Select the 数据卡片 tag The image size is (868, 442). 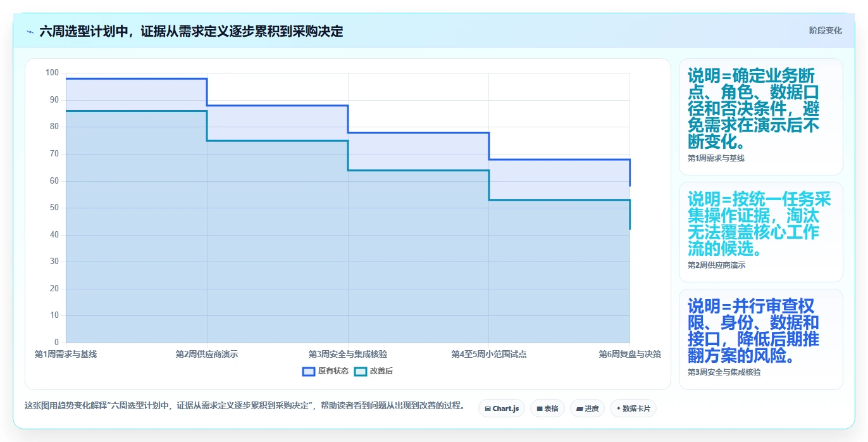point(633,408)
